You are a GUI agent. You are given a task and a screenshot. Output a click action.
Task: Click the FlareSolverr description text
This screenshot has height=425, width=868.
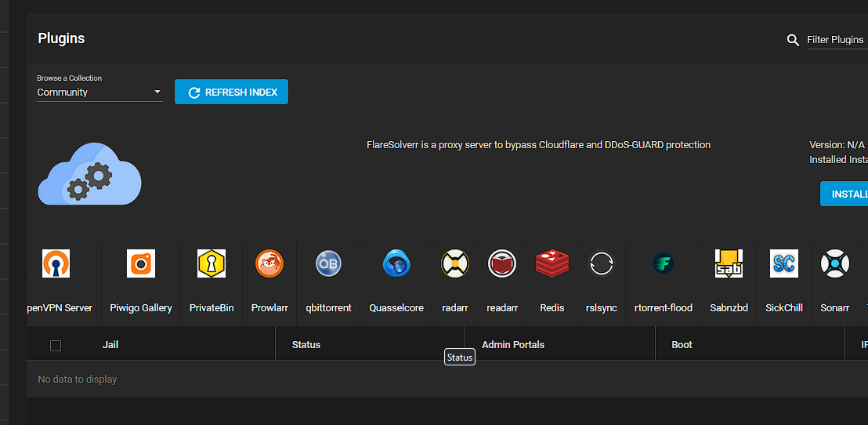click(x=538, y=144)
